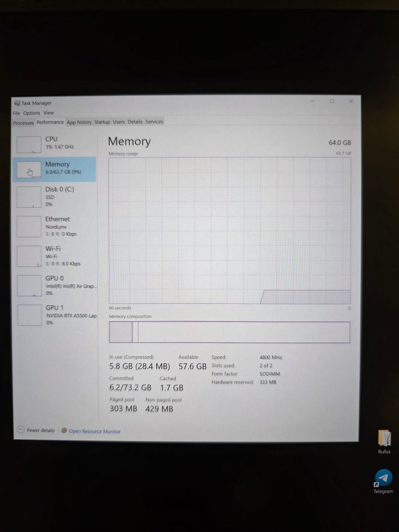
Task: Select the Wi-Fi graph thumbnail
Action: pos(29,256)
